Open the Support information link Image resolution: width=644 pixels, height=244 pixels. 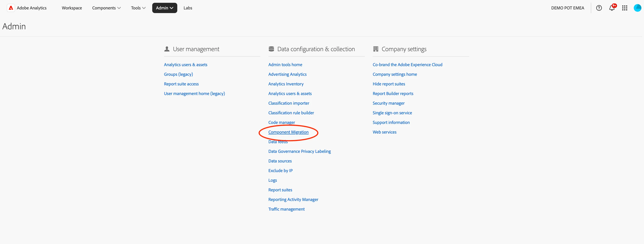point(391,122)
